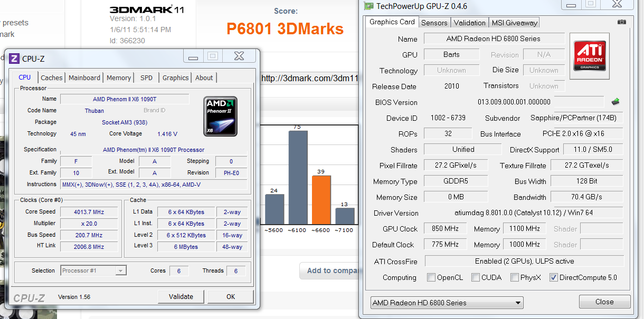Click the Validate button in CPU-Z
This screenshot has width=644, height=319.
point(181,296)
